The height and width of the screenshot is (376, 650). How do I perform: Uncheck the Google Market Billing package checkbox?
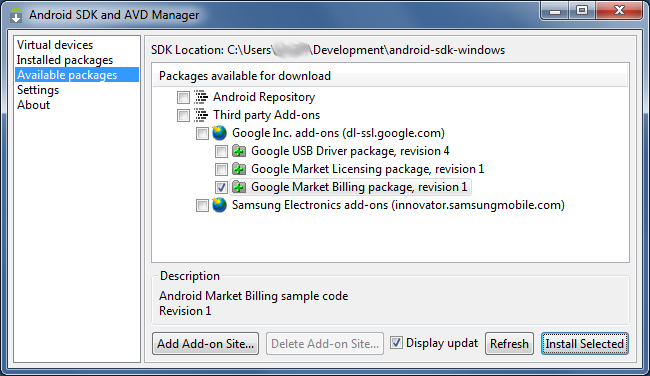(221, 187)
